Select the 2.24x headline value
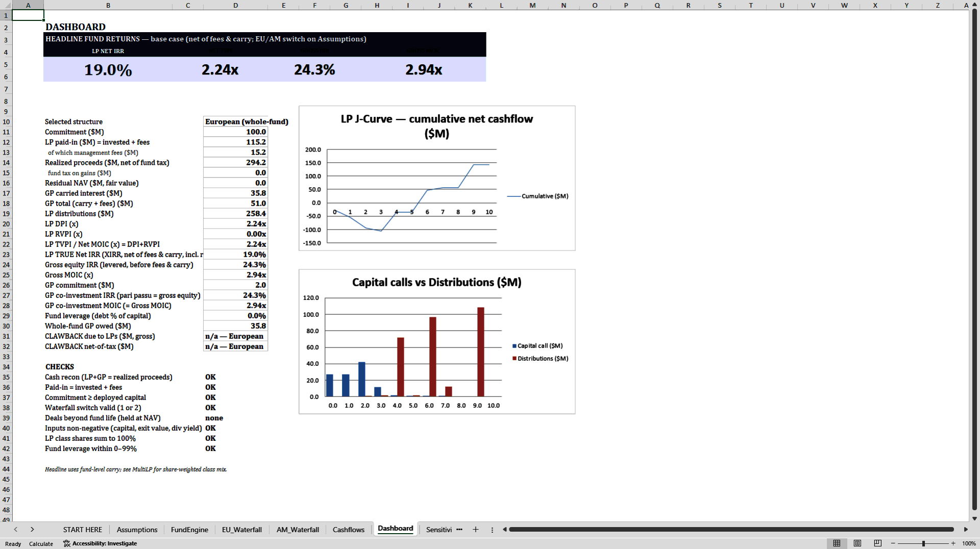980x549 pixels. click(x=219, y=69)
